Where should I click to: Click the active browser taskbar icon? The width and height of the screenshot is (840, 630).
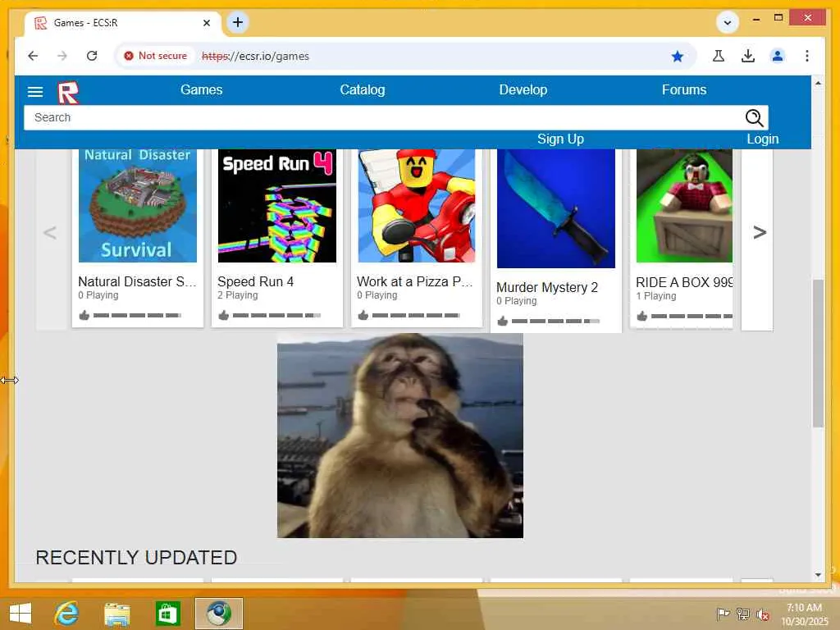click(218, 614)
